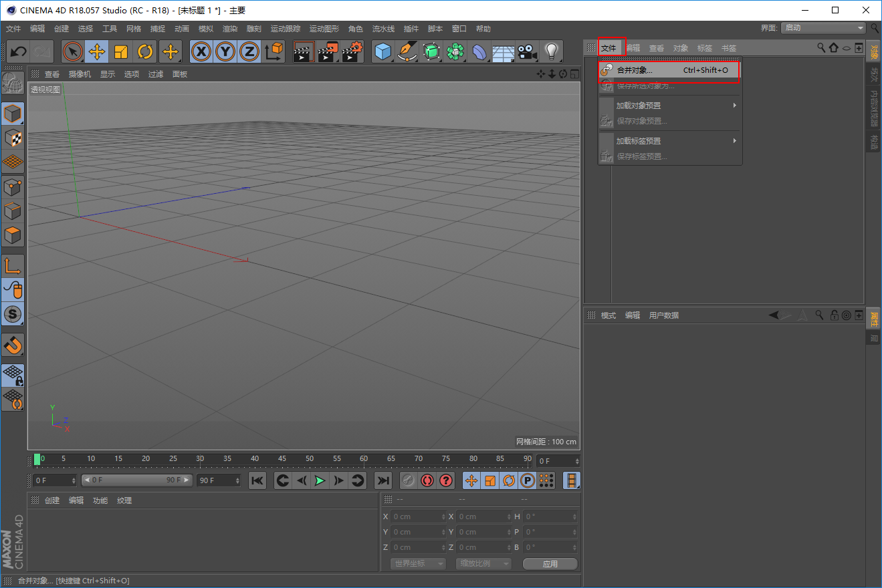Viewport: 882px width, 588px height.
Task: Click Render to Picture Viewer icon
Action: pos(328,51)
